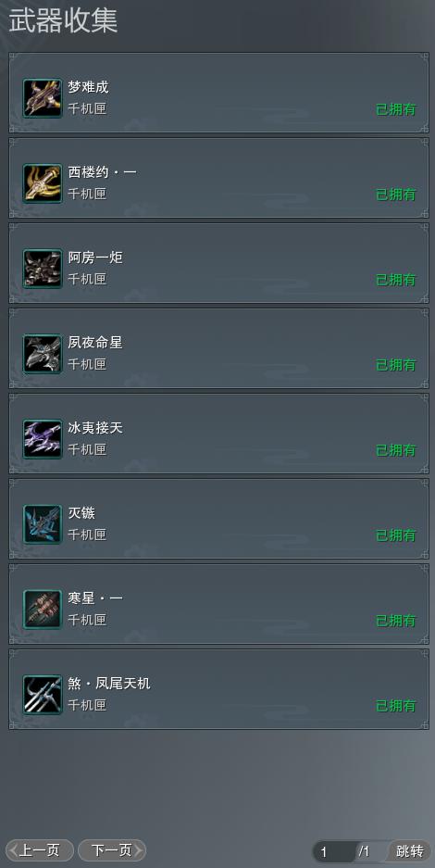
Task: Open the 阿房一炬 weapon icon
Action: 43,269
